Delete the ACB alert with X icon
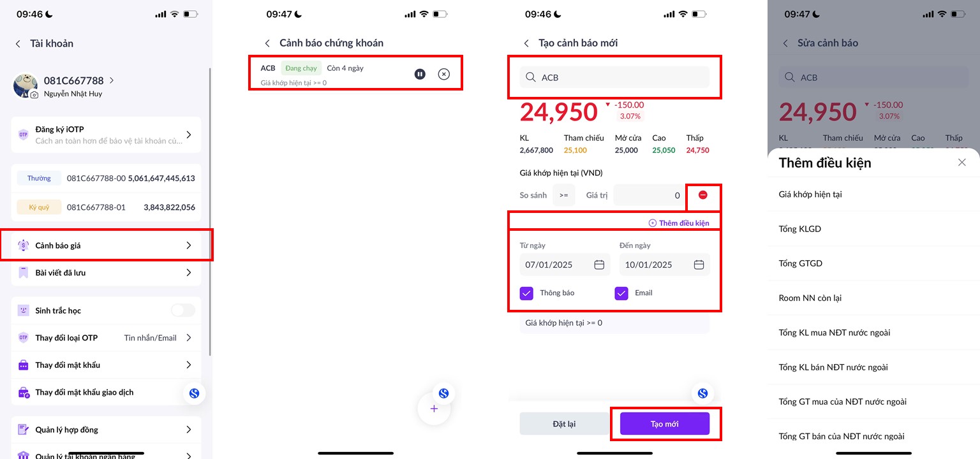This screenshot has height=459, width=980. (444, 75)
